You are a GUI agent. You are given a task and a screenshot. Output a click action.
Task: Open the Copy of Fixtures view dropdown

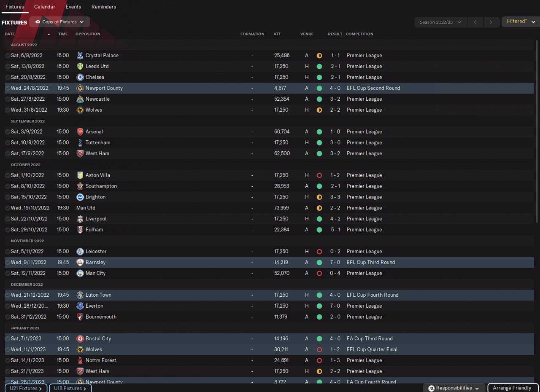pos(59,22)
